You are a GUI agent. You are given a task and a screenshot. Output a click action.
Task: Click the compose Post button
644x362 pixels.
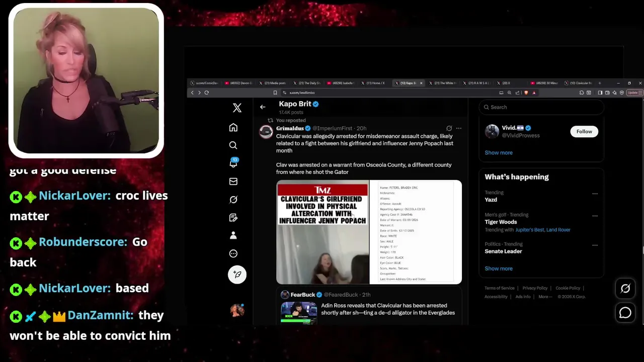(x=237, y=275)
